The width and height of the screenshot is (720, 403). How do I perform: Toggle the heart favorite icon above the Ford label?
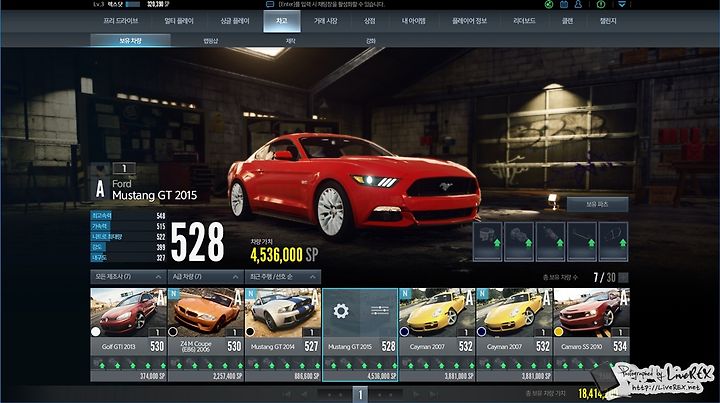101,169
